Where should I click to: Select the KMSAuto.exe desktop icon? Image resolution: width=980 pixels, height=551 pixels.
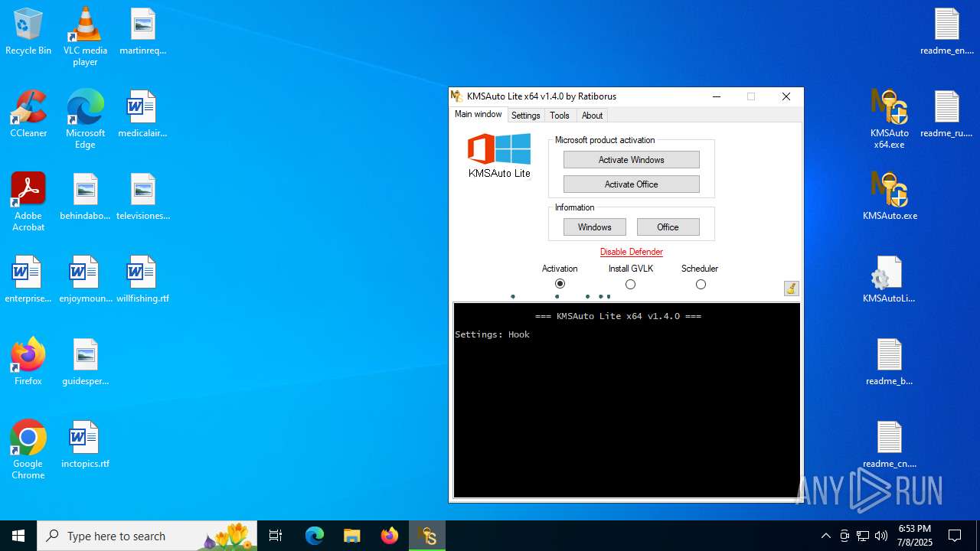[889, 197]
